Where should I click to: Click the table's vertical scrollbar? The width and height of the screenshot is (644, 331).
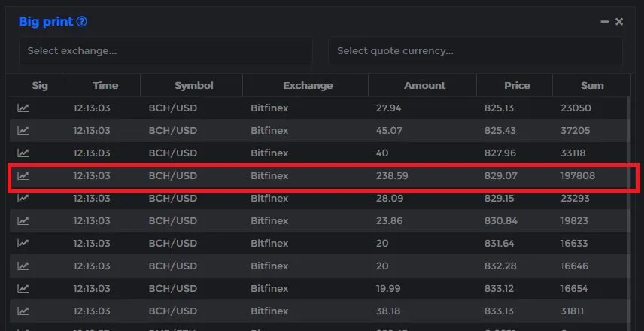pyautogui.click(x=628, y=214)
